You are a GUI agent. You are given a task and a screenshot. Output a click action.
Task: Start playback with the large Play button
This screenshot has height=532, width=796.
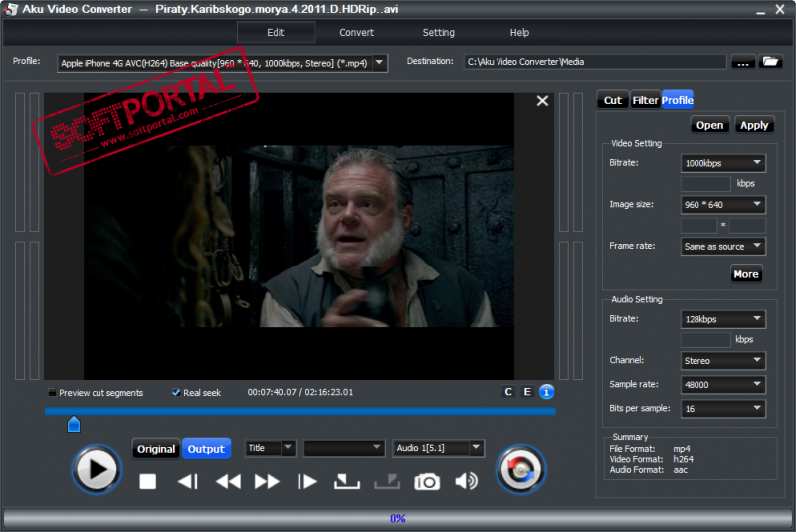(x=97, y=469)
